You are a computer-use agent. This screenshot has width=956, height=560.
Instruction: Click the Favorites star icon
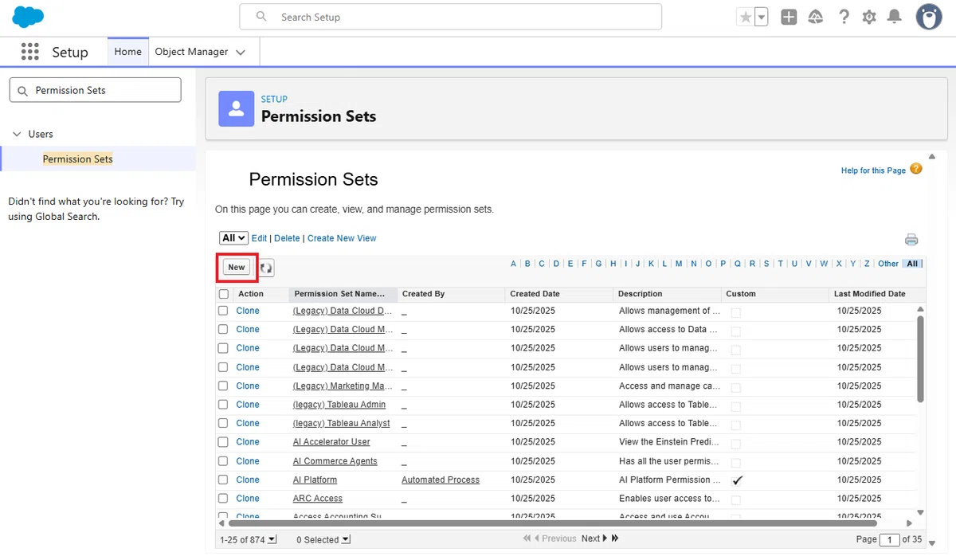pos(745,17)
